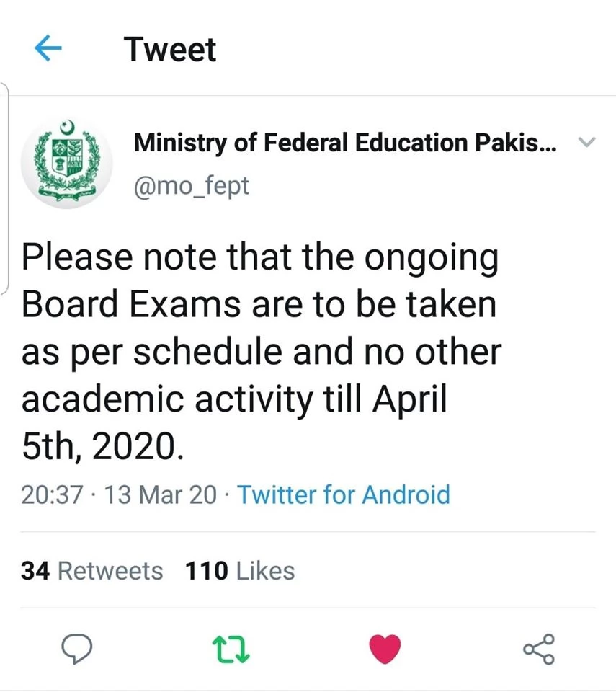
Task: Tap the share icon to copy link
Action: pos(539,647)
